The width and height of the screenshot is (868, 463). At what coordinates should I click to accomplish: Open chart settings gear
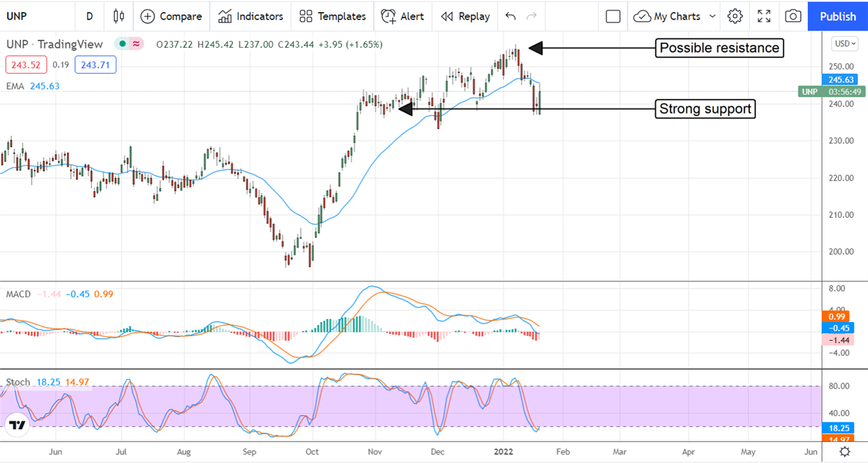pyautogui.click(x=735, y=16)
